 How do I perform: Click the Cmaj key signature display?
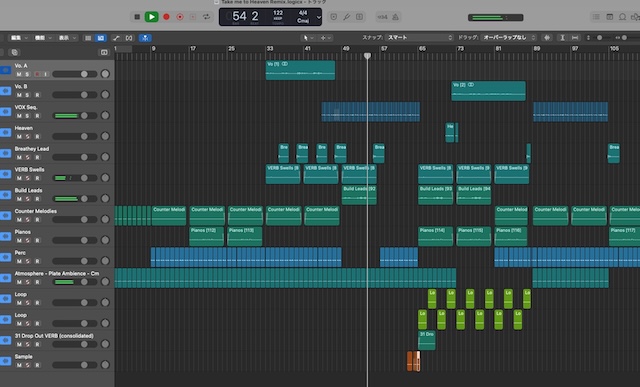303,20
